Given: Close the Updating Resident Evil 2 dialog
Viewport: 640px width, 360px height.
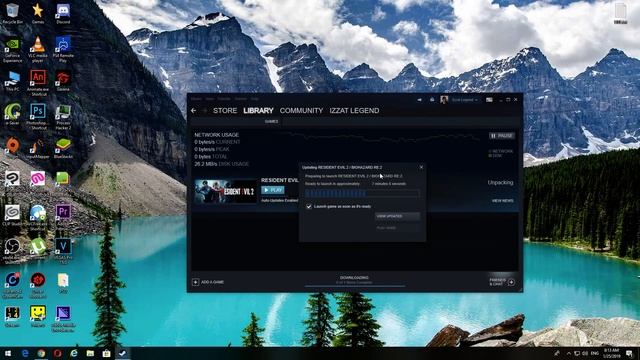Looking at the screenshot, I should pos(421,167).
